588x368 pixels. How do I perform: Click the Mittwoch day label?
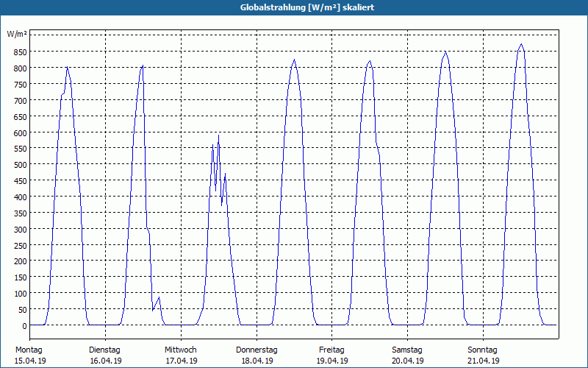pos(180,350)
